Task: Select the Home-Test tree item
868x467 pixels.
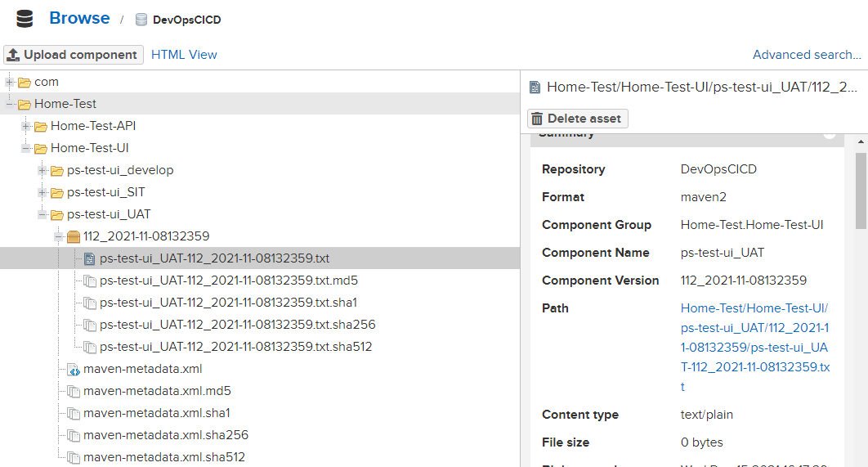Action: pos(65,104)
